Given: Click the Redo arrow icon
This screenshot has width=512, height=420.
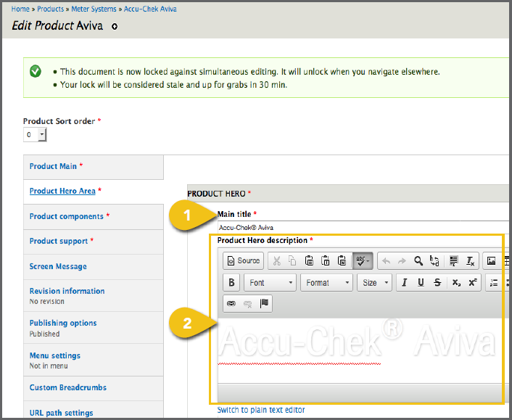Looking at the screenshot, I should [402, 261].
